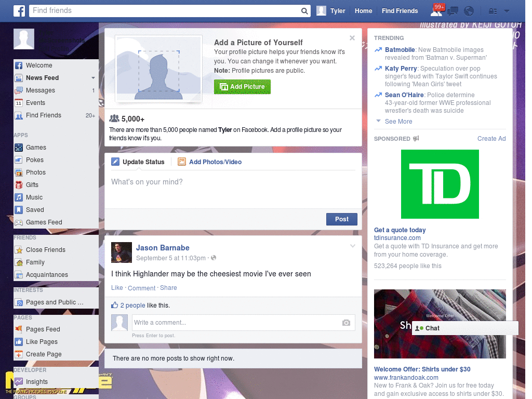Switch to Update Status tab
532x399 pixels.
[x=138, y=162]
